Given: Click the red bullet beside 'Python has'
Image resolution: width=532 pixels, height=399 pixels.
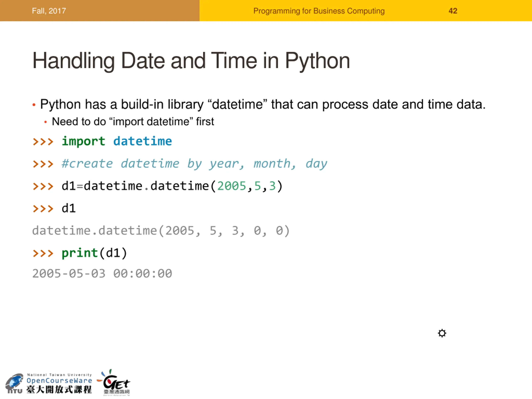Looking at the screenshot, I should point(34,105).
